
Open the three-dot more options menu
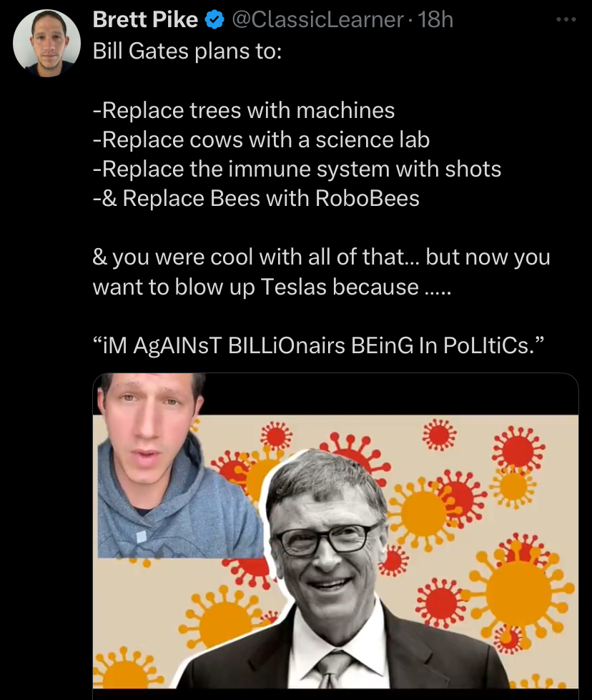coord(566,19)
